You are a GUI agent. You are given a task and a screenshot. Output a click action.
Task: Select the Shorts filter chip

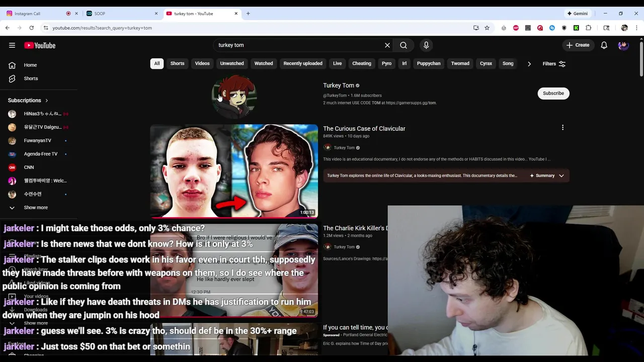click(x=177, y=63)
